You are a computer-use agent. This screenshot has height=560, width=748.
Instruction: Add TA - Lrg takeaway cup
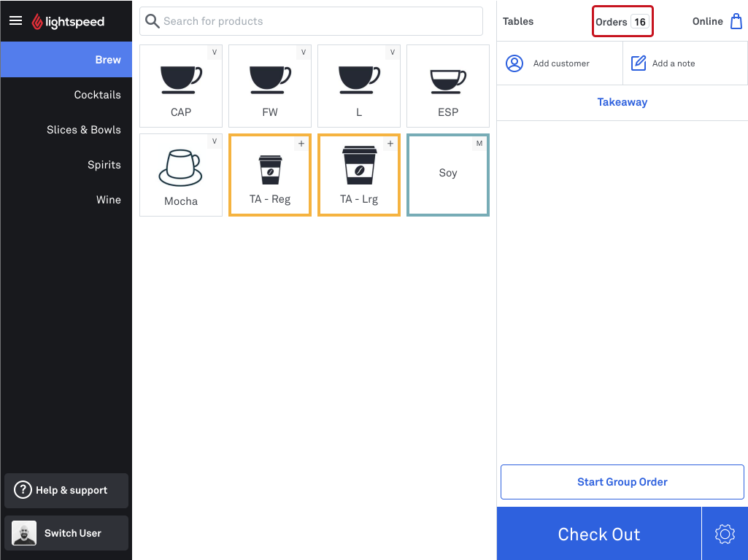359,175
